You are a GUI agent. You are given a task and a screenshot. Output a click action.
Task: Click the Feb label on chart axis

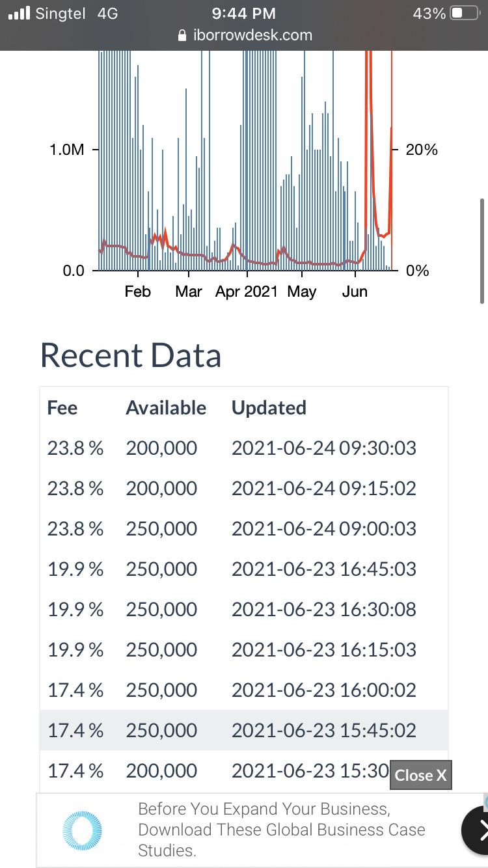(x=137, y=291)
